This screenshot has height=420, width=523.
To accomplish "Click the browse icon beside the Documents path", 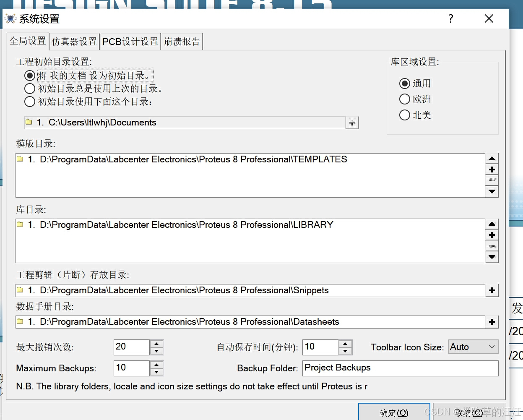I will [x=352, y=123].
